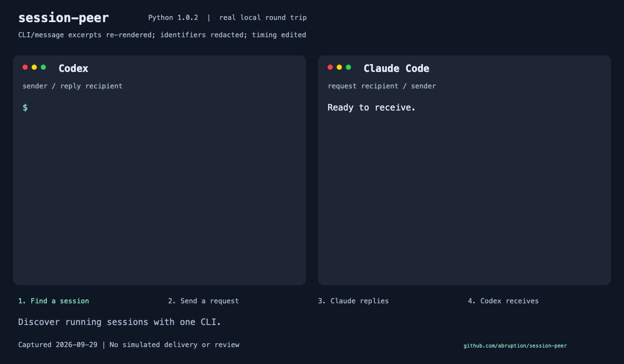Click the "Claude Code" window title
The image size is (624, 364).
click(x=396, y=68)
